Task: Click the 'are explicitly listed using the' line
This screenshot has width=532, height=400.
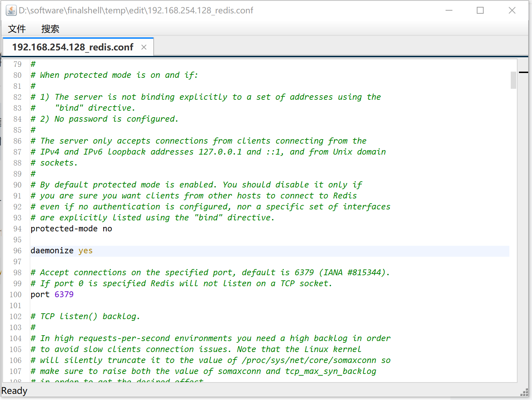Action: (153, 218)
